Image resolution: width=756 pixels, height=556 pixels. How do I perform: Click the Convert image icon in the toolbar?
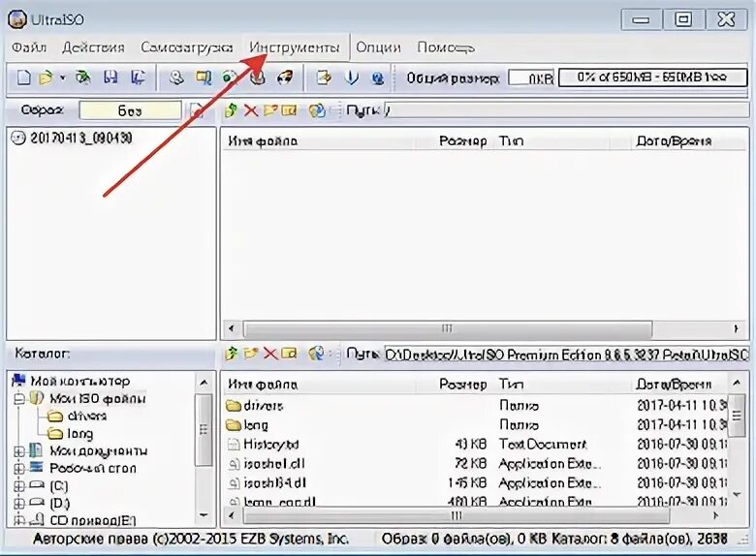204,77
